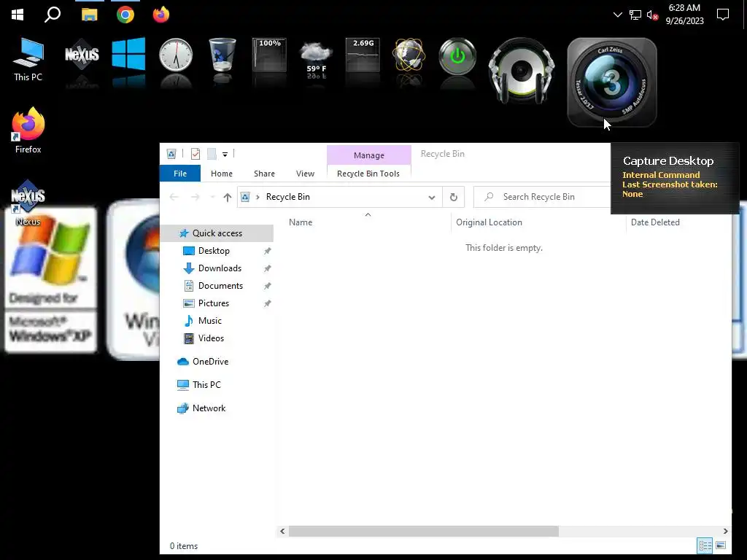Launch Firefox from taskbar
Viewport: 747px width, 560px height.
pos(161,15)
